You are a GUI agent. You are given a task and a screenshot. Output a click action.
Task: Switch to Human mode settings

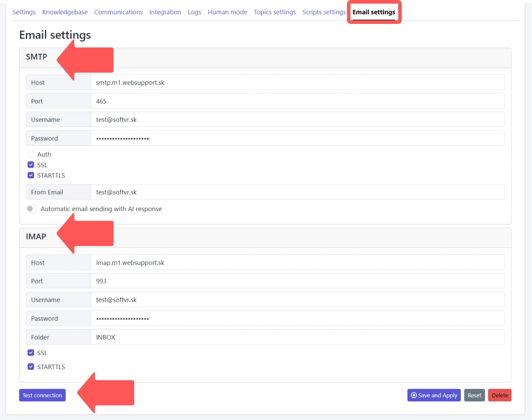[x=227, y=12]
